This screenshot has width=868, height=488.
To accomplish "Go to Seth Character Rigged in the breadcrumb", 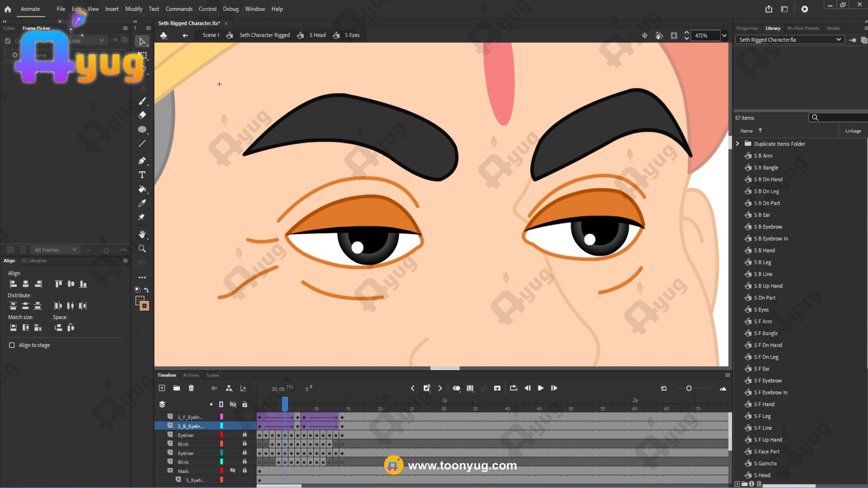I will (265, 35).
